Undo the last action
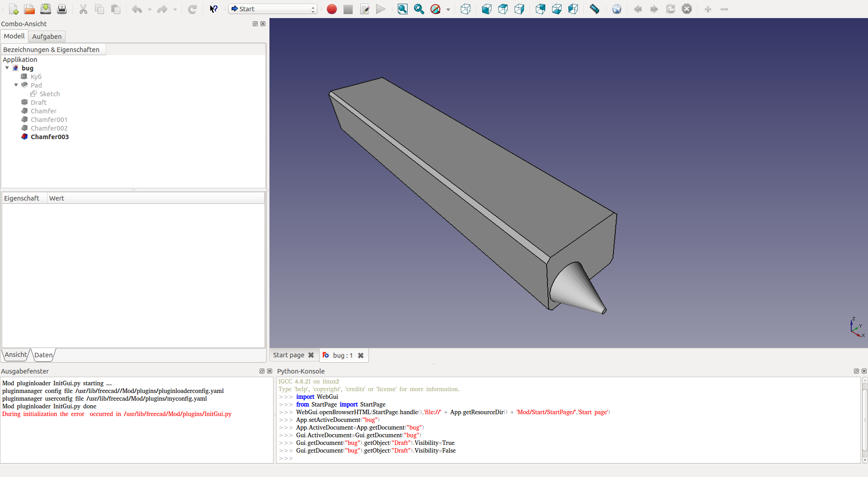 (x=137, y=9)
